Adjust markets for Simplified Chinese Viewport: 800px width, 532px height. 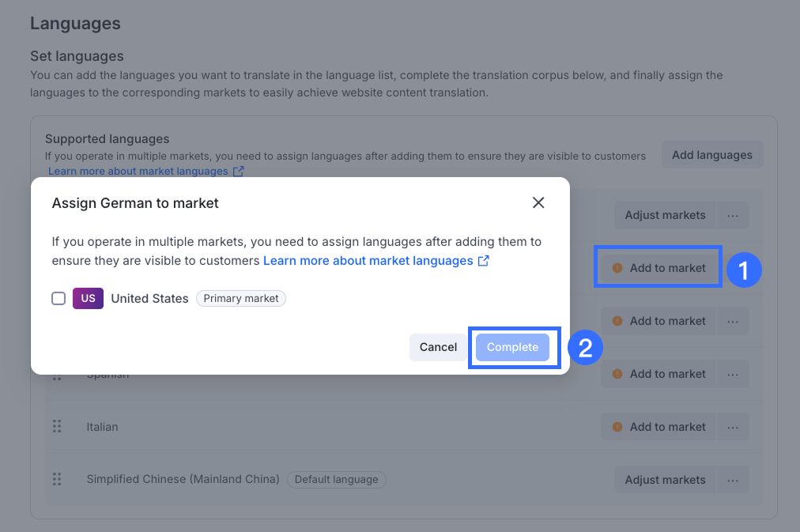point(665,480)
